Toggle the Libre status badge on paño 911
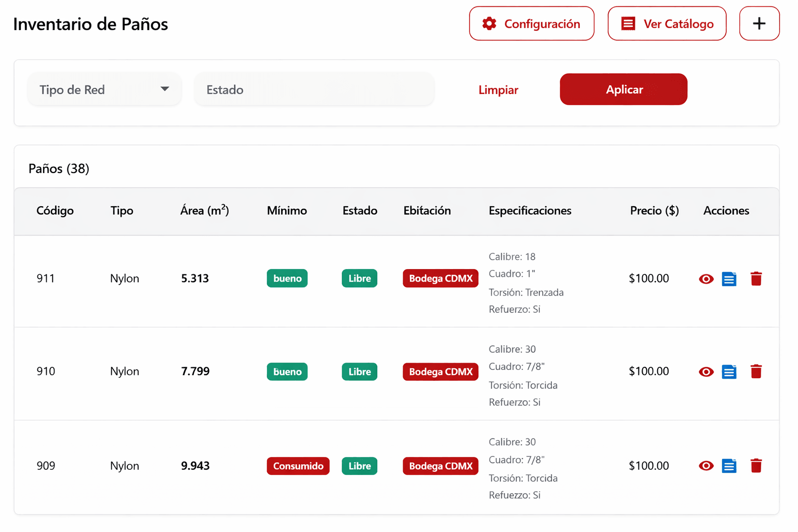This screenshot has width=798, height=532. tap(359, 278)
